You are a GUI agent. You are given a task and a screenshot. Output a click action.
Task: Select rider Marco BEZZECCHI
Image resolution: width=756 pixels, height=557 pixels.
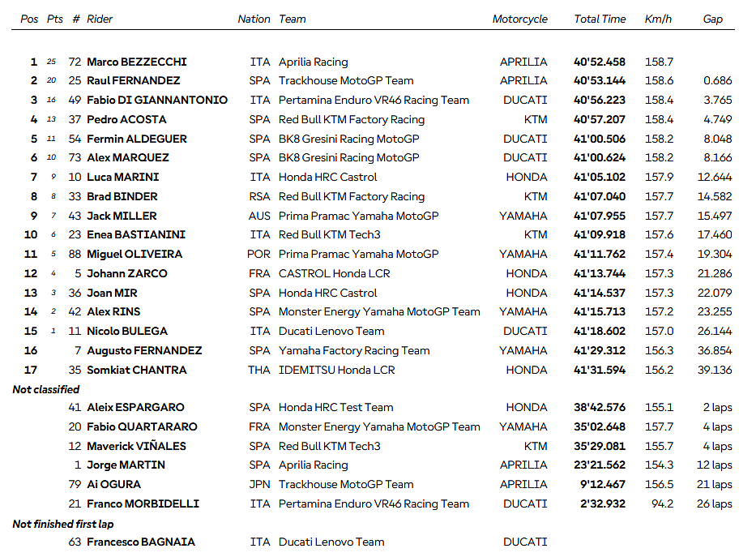pos(136,62)
